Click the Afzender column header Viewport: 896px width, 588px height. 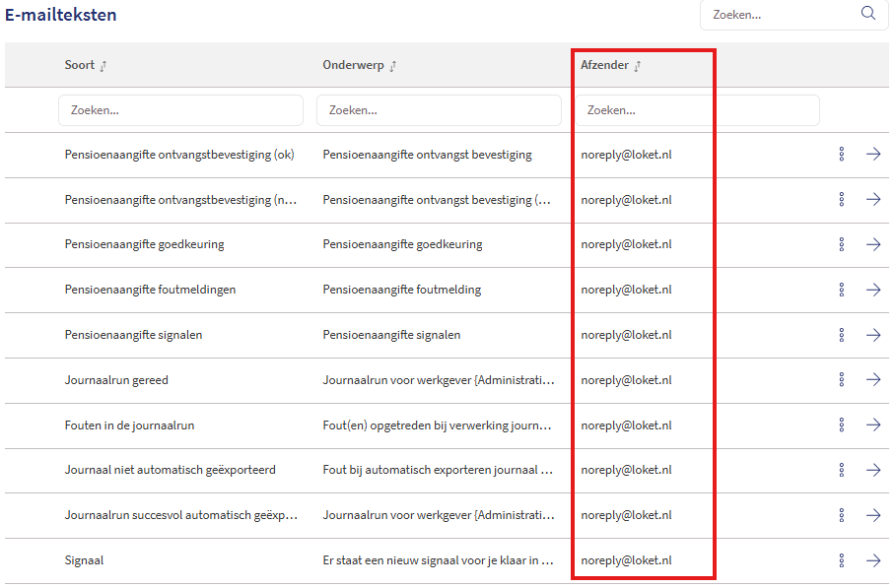(604, 65)
